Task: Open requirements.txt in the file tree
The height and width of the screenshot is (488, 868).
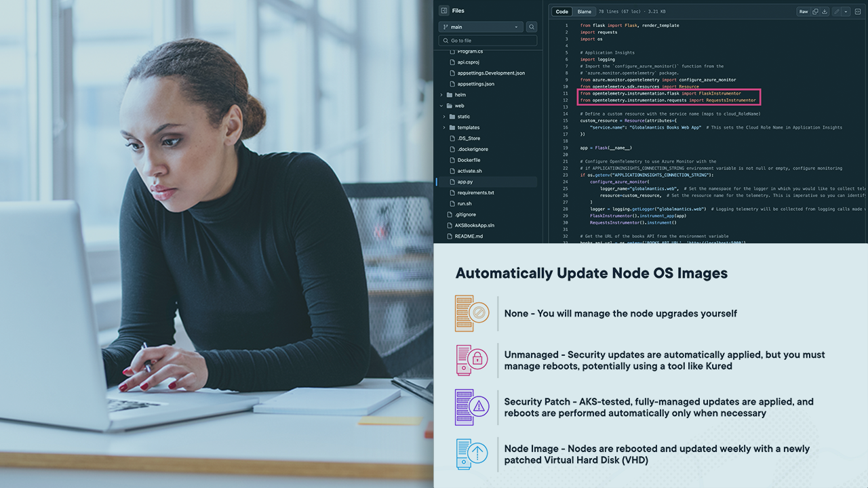Action: tap(475, 192)
